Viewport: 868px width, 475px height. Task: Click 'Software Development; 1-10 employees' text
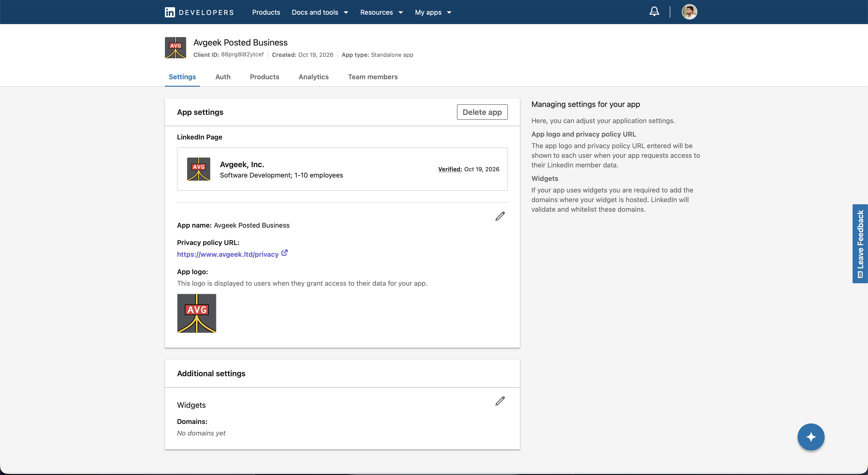coord(281,175)
